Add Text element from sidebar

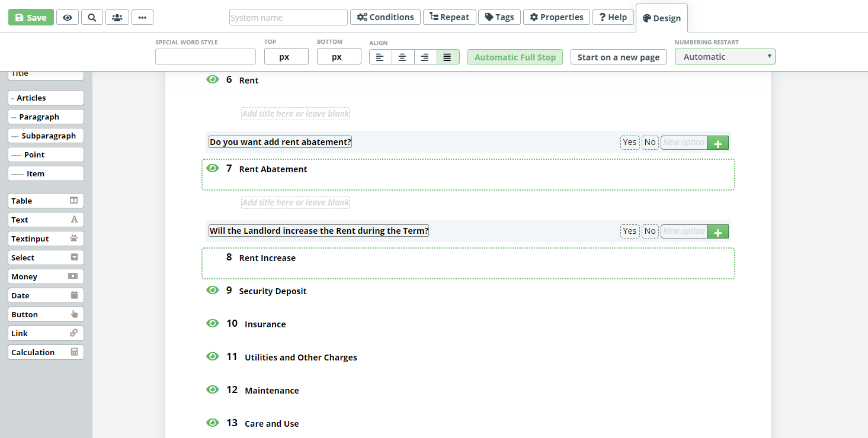(46, 220)
